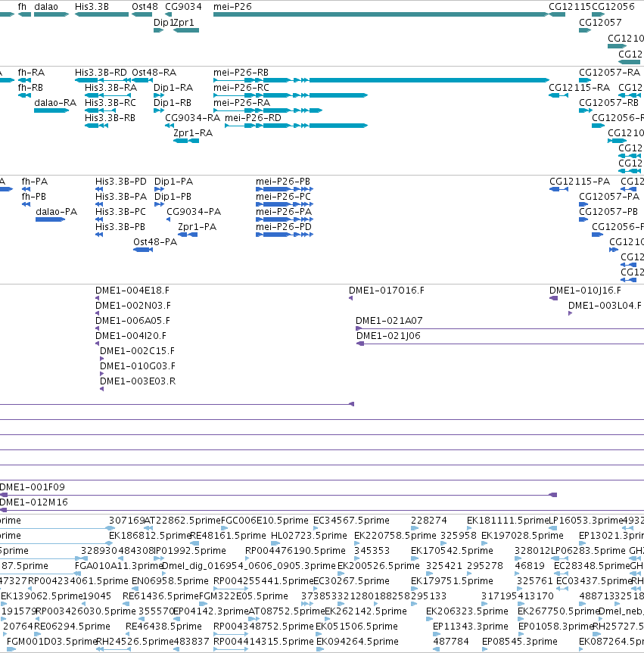The image size is (644, 653).
Task: Select the CG9034 gene label
Action: [x=183, y=7]
